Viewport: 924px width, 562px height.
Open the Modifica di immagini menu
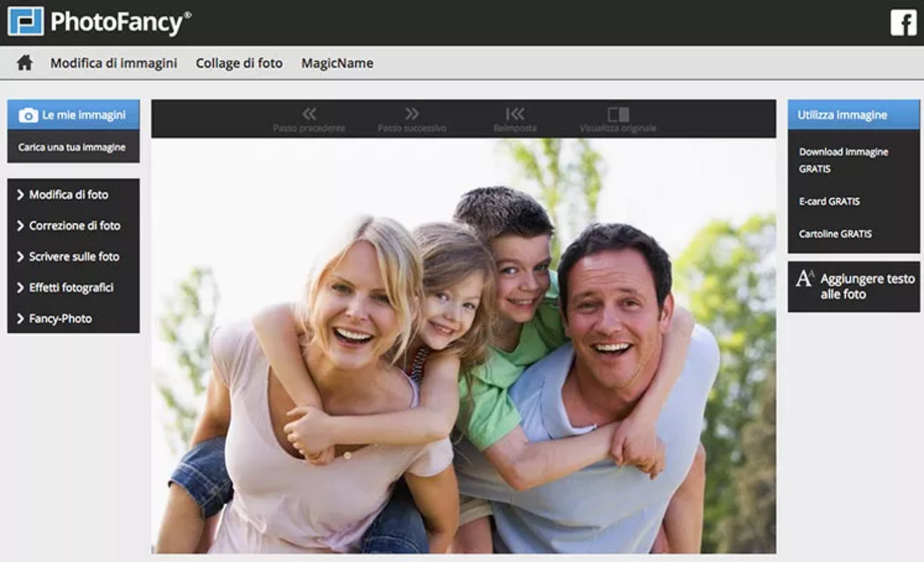tap(114, 63)
